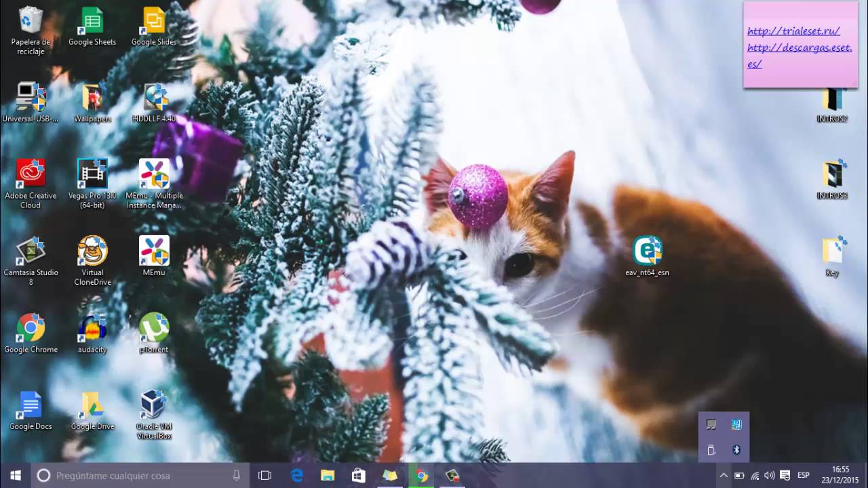Open the Papelera de reciclaje icon
Viewport: 868px width, 488px height.
point(31,30)
